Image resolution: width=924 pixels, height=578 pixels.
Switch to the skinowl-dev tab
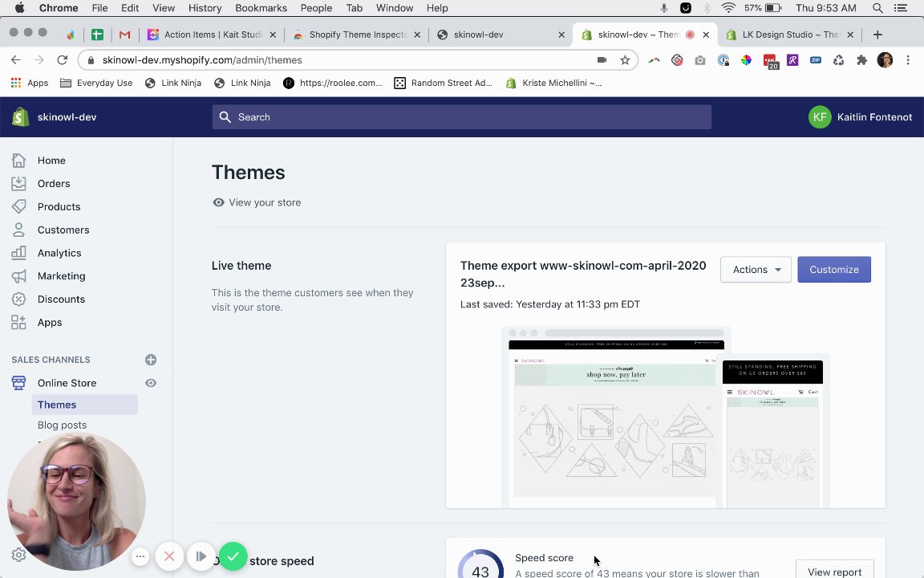[500, 35]
